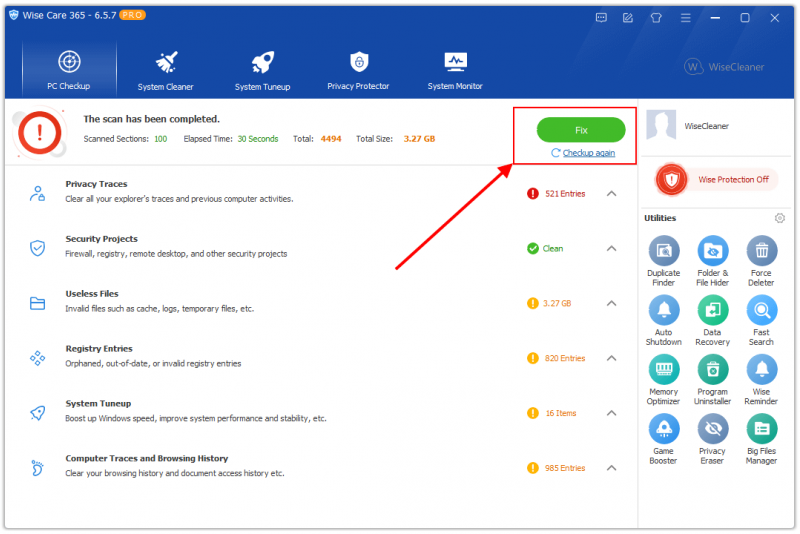The image size is (800, 534).
Task: Click the green Fix button
Action: pyautogui.click(x=581, y=130)
